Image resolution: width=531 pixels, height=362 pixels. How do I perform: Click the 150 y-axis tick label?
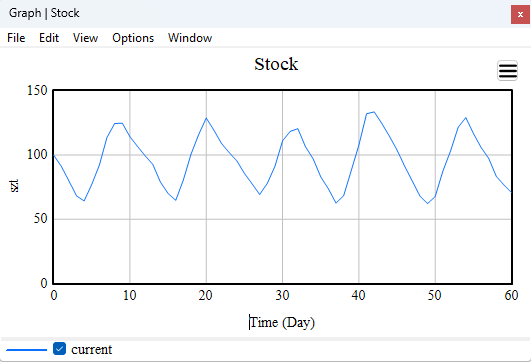pyautogui.click(x=37, y=90)
